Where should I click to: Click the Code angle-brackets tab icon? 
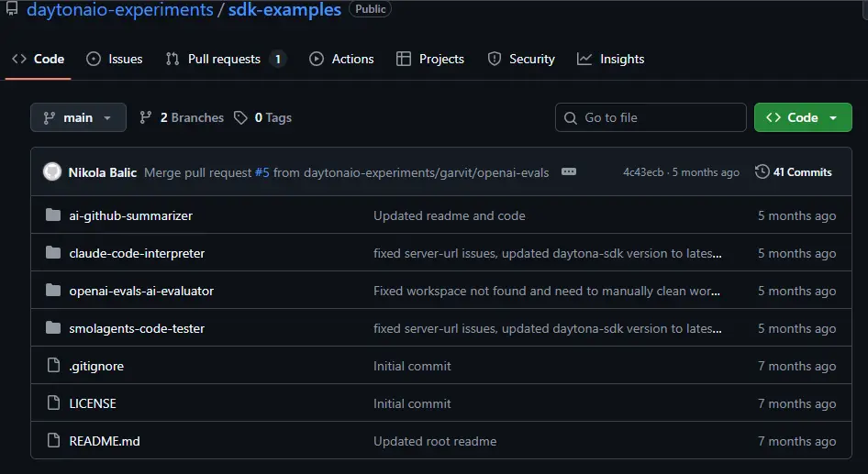(x=19, y=59)
